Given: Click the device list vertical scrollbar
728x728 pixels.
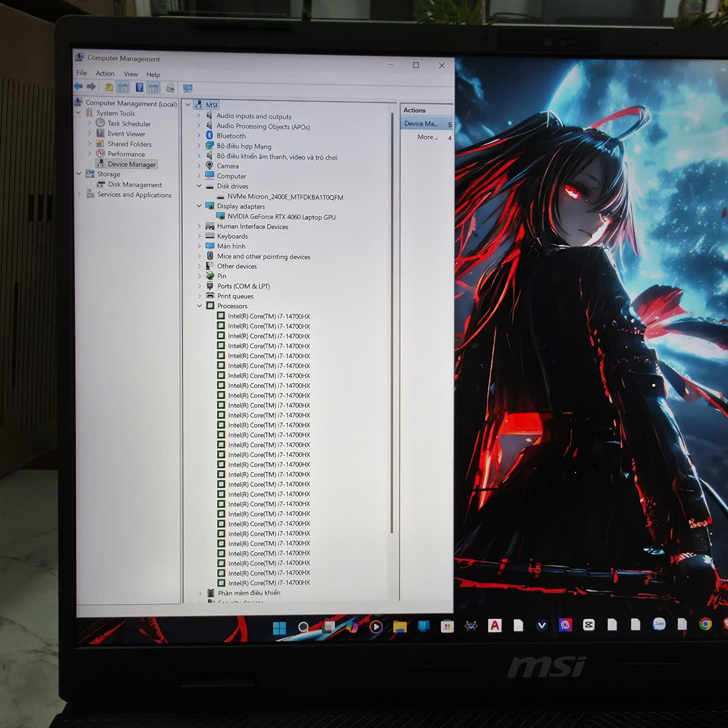Looking at the screenshot, I should click(392, 321).
